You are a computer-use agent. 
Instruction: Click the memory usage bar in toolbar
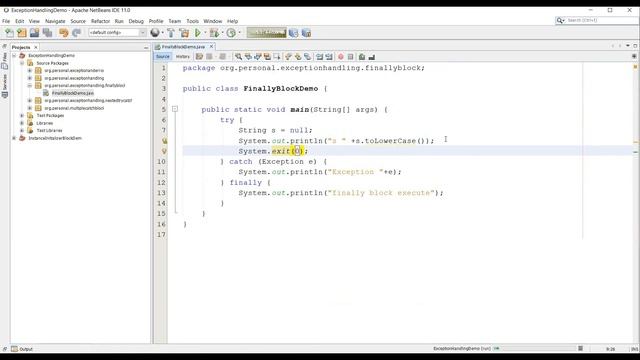(267, 33)
